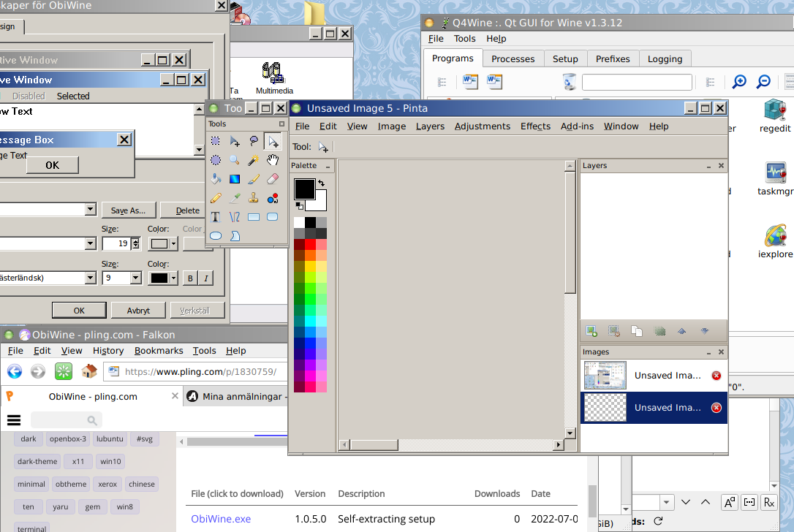The height and width of the screenshot is (532, 794).
Task: Switch to Mina anmälningar tab in Falkon
Action: point(235,396)
